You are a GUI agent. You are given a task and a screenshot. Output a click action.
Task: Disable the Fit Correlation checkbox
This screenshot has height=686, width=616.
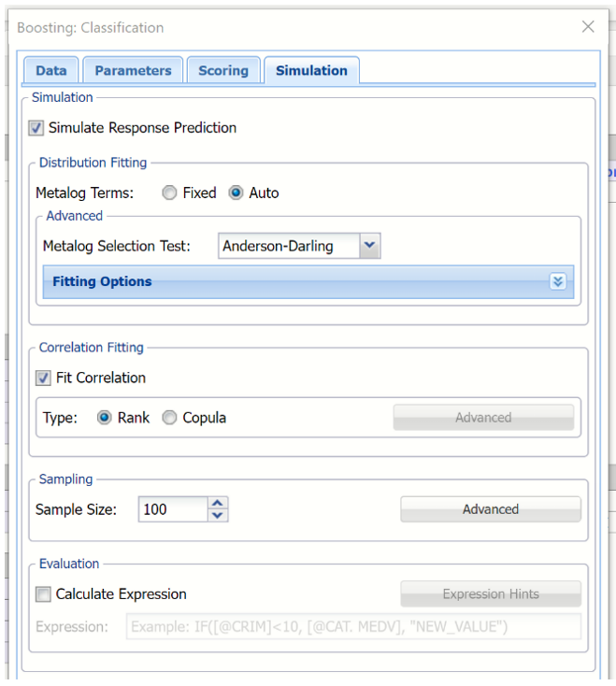click(x=44, y=379)
